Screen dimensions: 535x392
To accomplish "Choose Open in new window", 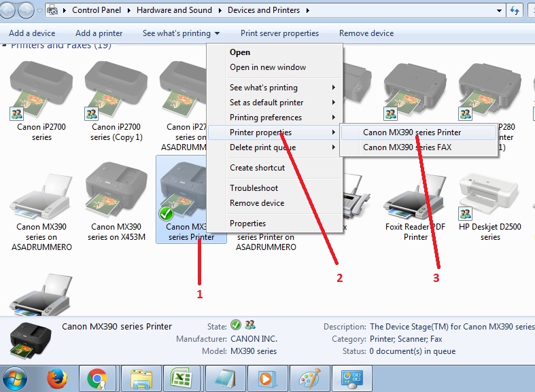I will (x=268, y=67).
